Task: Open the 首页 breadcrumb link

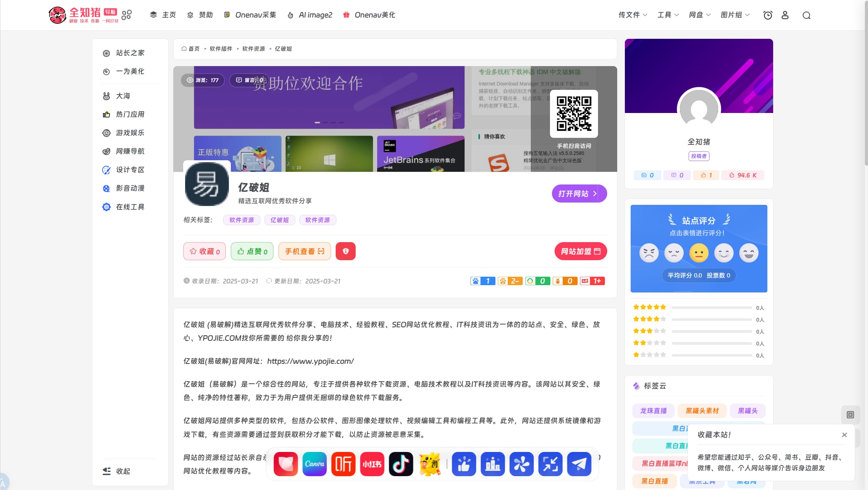Action: click(190, 49)
